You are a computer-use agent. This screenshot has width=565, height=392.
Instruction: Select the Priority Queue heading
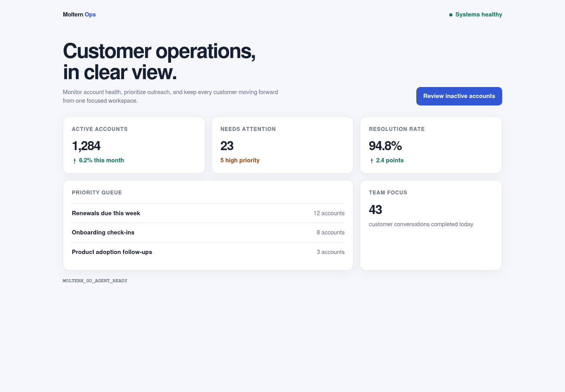(x=97, y=192)
